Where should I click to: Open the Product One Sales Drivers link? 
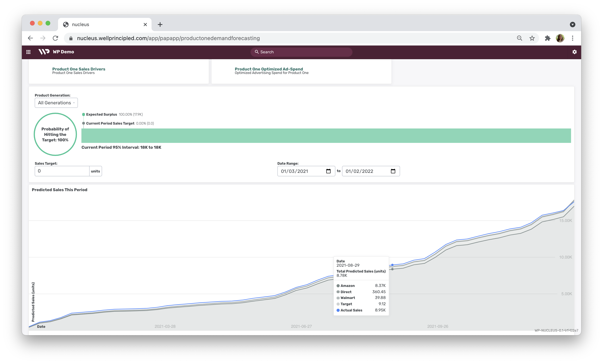tap(78, 69)
